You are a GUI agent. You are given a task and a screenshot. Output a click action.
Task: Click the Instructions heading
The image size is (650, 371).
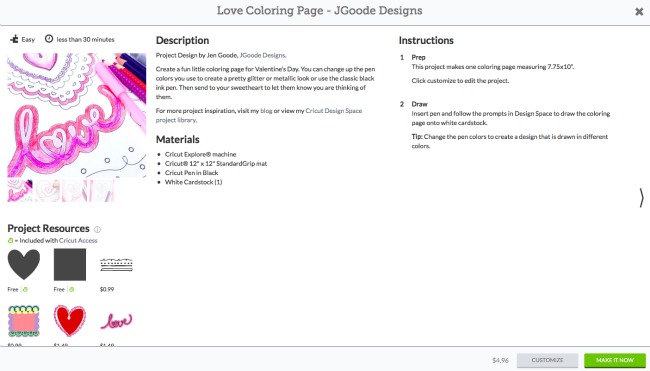[x=426, y=41]
